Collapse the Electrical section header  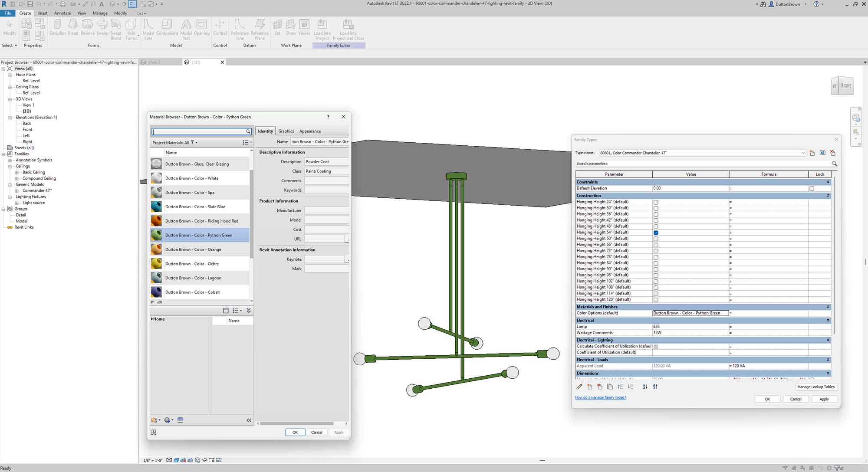[828, 320]
